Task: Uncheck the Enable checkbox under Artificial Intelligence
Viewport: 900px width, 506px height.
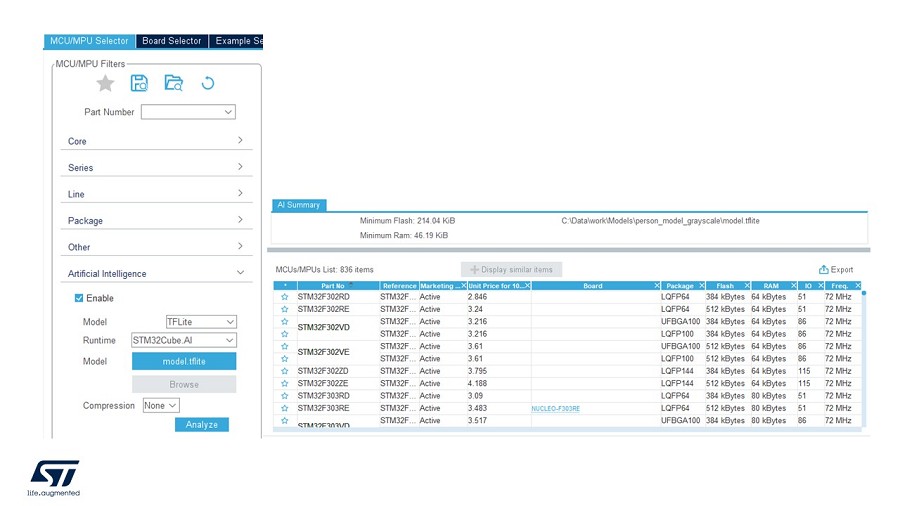Action: click(x=79, y=298)
